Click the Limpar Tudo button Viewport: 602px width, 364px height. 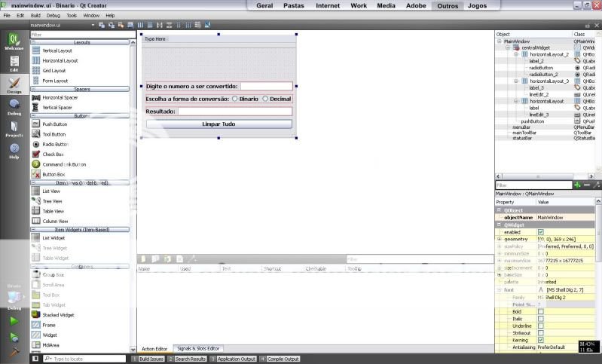pos(218,124)
